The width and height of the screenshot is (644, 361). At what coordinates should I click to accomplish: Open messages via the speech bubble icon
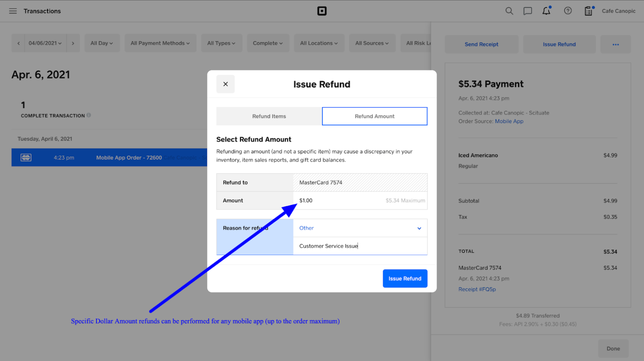click(x=527, y=11)
